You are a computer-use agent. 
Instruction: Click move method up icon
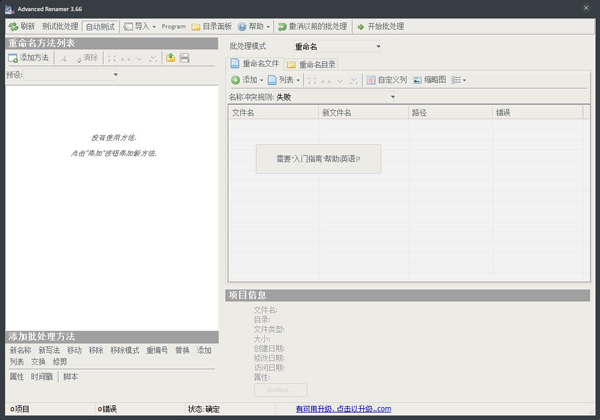[126, 59]
